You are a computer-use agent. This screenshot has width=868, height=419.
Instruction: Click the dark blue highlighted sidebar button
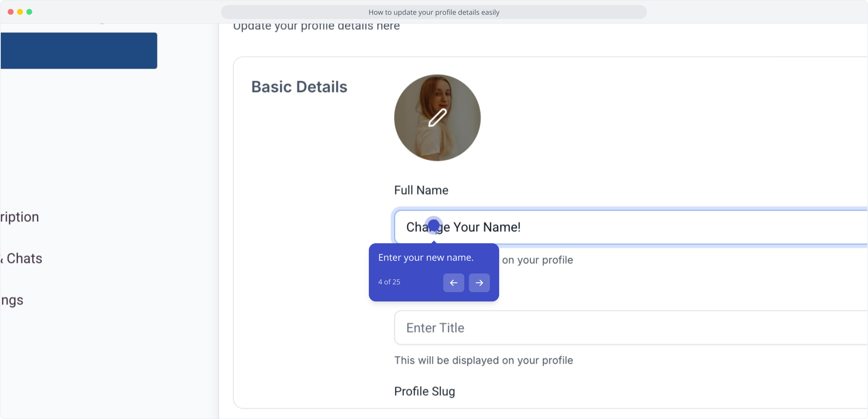pos(79,51)
